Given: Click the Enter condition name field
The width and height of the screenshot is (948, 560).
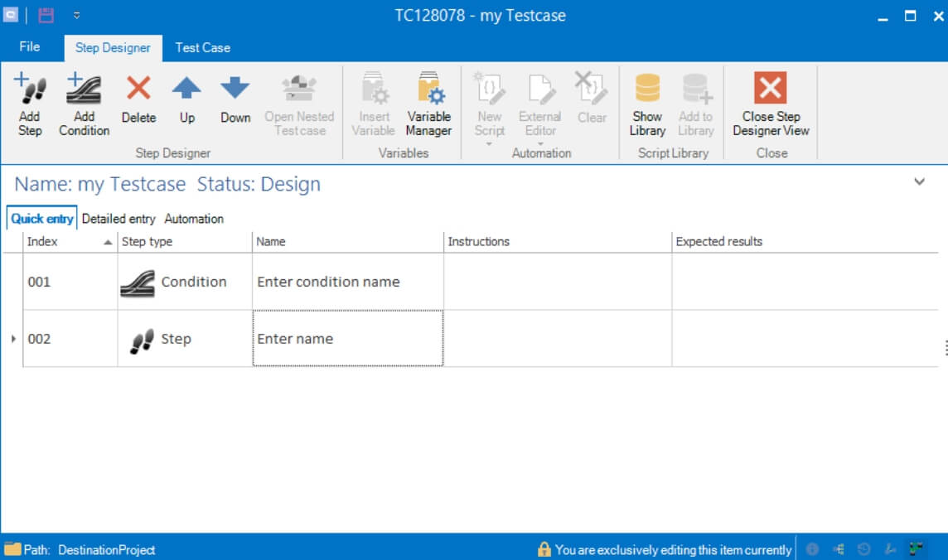Looking at the screenshot, I should (346, 282).
